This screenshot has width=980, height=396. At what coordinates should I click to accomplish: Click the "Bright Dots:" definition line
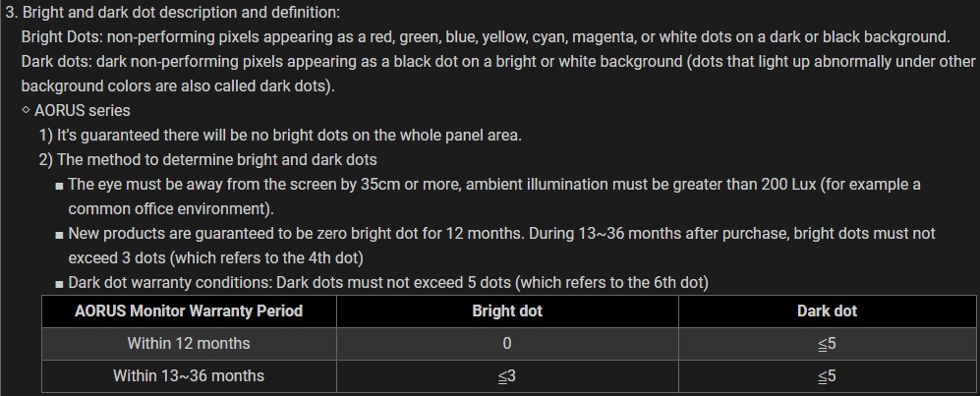(486, 38)
